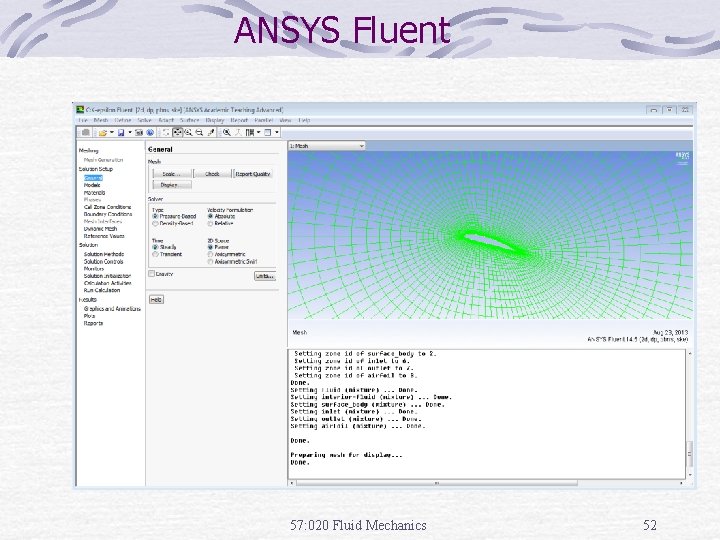The width and height of the screenshot is (720, 540).
Task: Click the Display... mesh button
Action: pyautogui.click(x=172, y=185)
